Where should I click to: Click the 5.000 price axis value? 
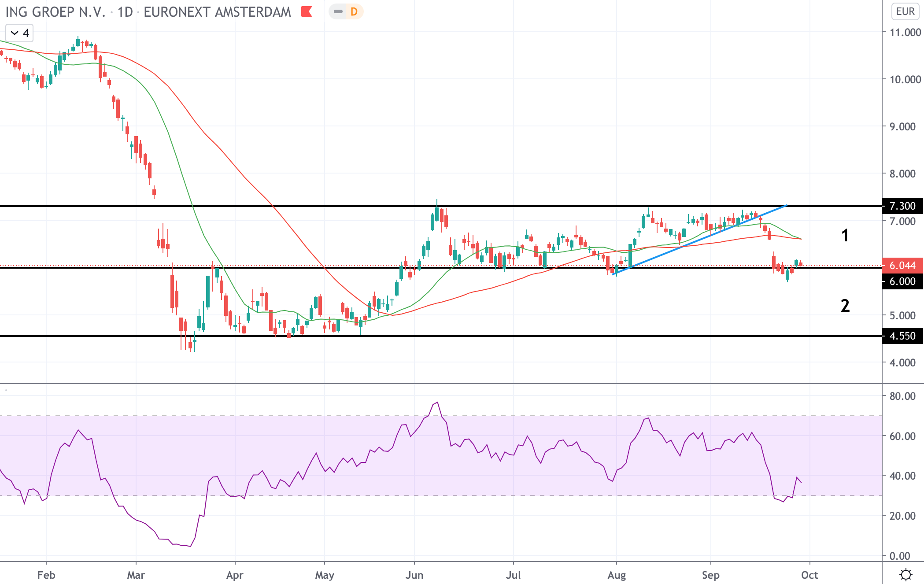pos(902,315)
